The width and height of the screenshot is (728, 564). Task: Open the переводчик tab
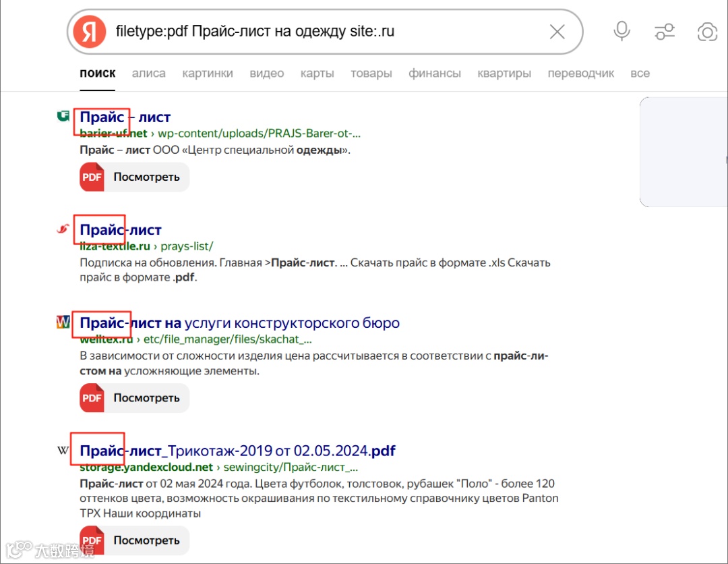click(581, 74)
